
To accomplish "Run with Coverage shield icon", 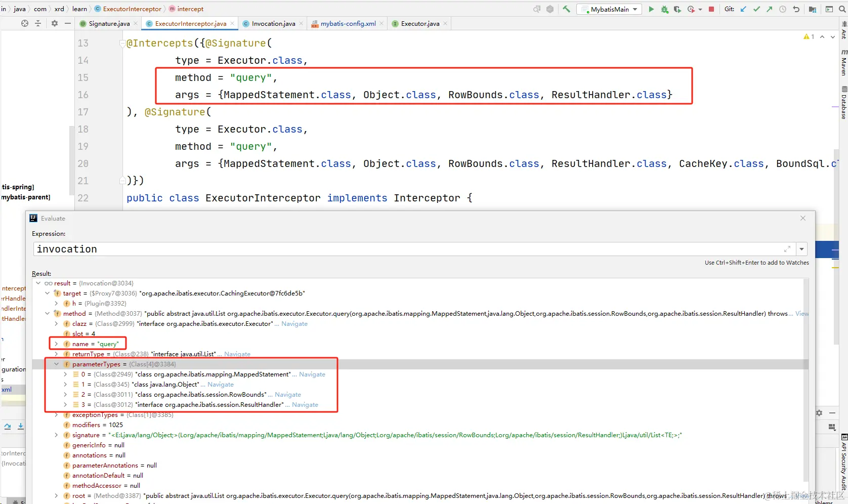I will tap(677, 9).
